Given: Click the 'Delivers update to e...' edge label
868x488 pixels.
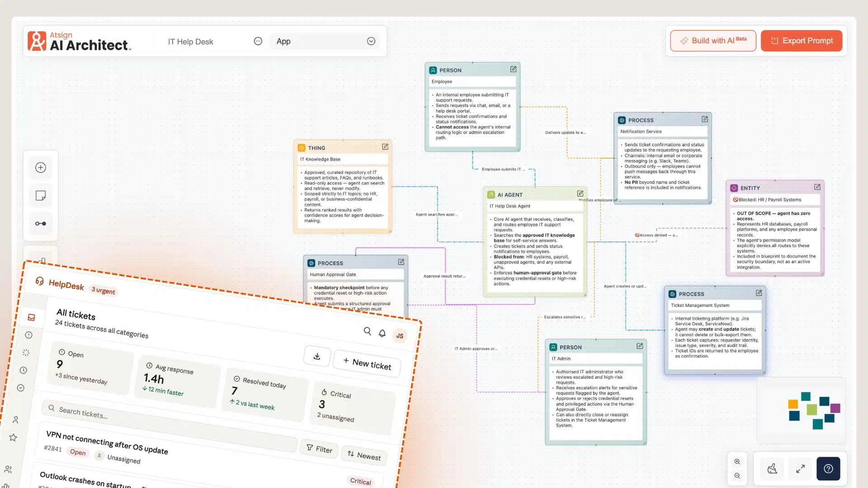Looking at the screenshot, I should tap(565, 132).
